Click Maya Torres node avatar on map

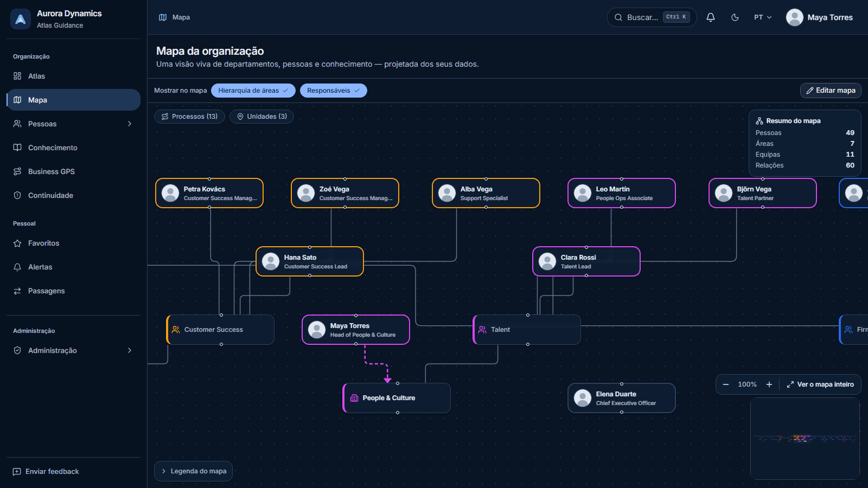317,330
